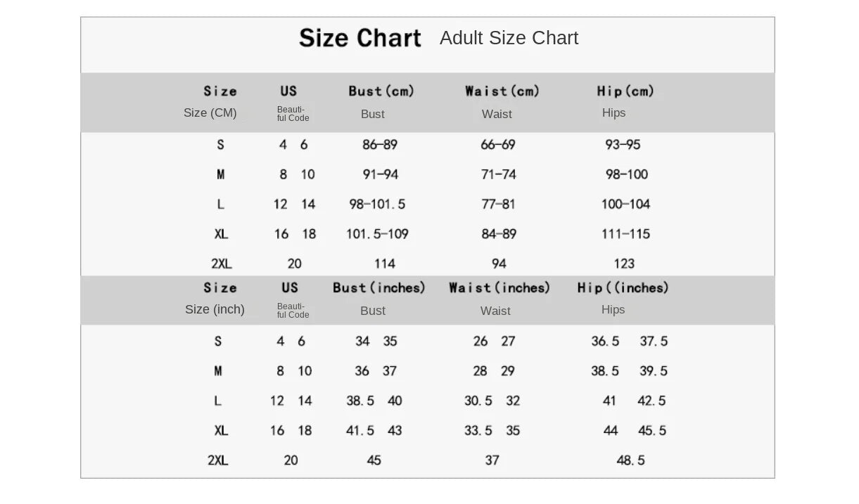Select the 'Bust(cm)' column header

point(381,91)
